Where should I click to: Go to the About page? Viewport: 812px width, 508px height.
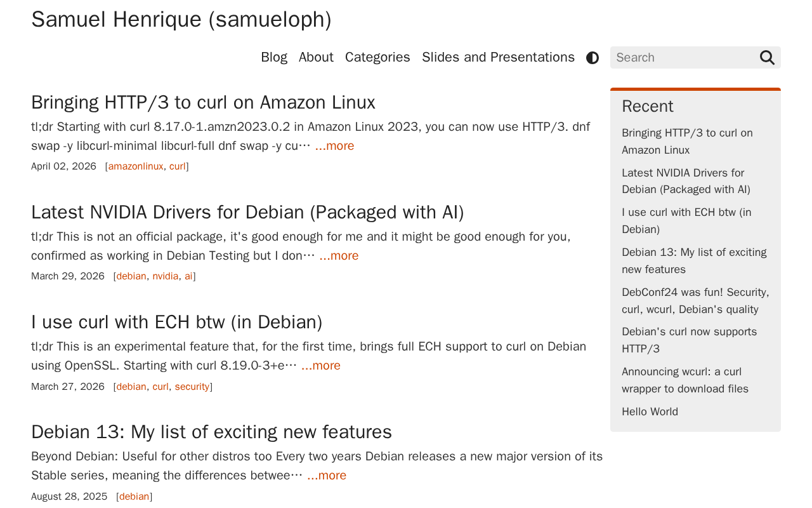pyautogui.click(x=316, y=57)
